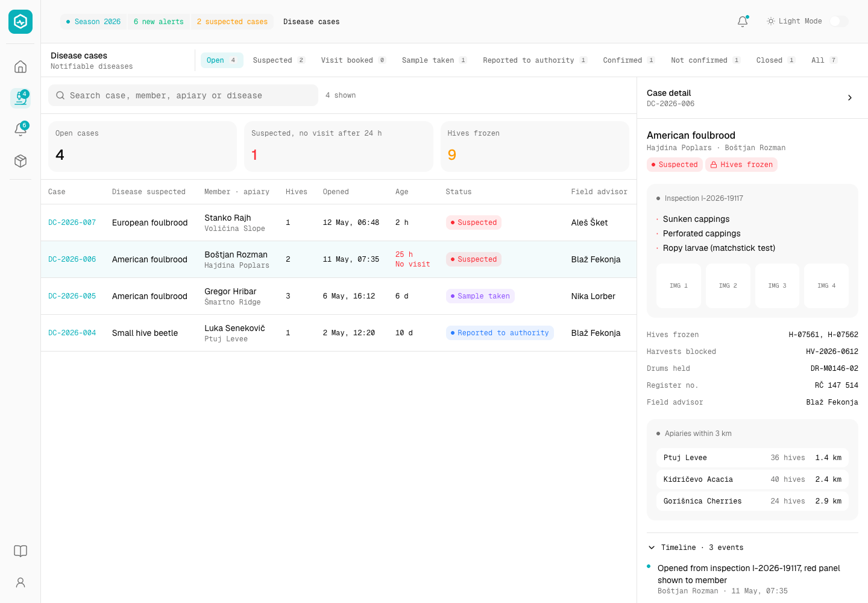Click the search magnifier icon
This screenshot has width=868, height=603.
point(60,95)
